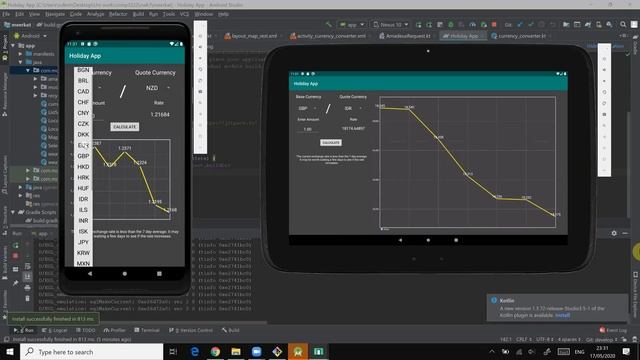Click red stop button in Run panel

pyautogui.click(x=16, y=256)
